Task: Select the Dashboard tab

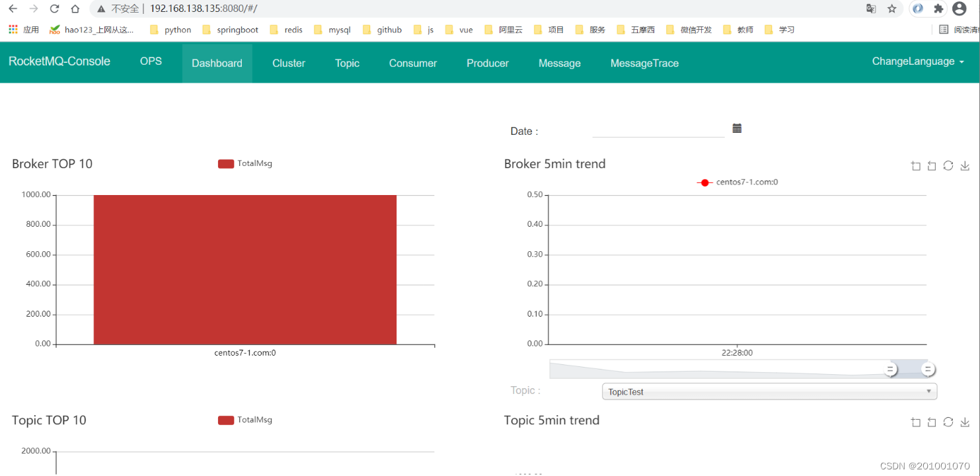Action: click(217, 63)
